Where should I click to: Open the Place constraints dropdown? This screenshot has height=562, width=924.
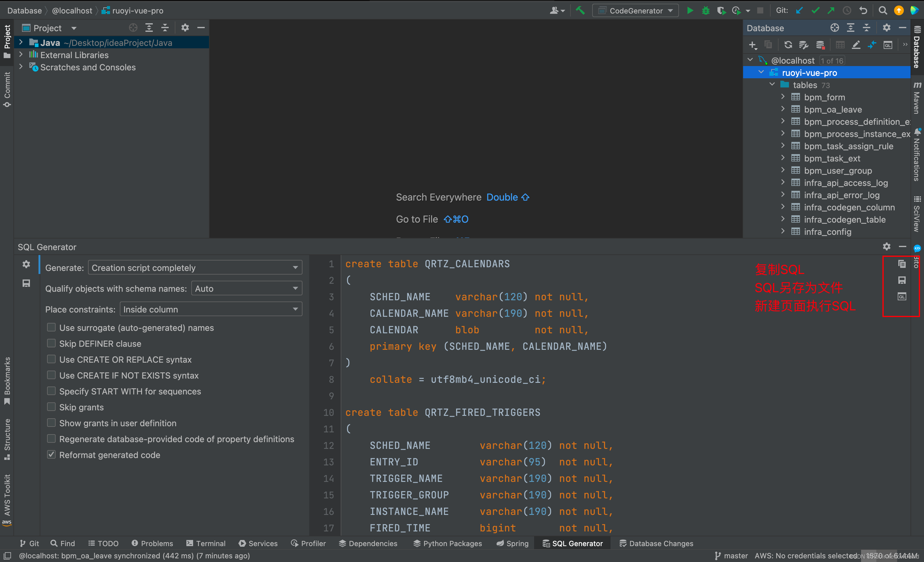210,309
